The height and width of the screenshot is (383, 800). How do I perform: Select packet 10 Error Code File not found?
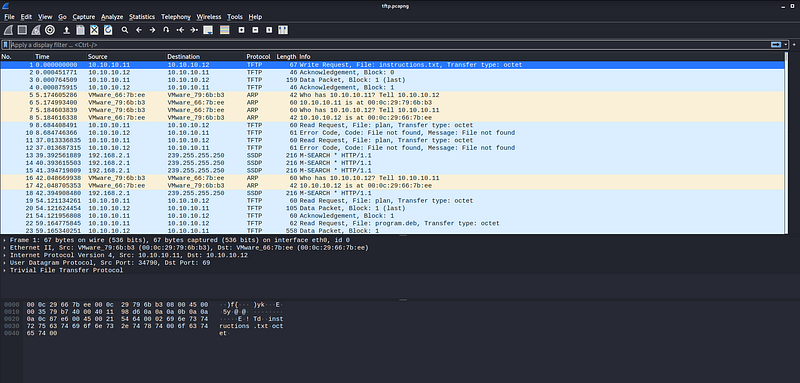392,133
